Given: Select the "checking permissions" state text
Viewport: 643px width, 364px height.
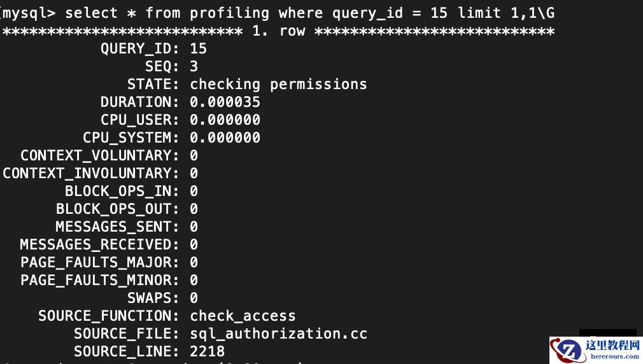Looking at the screenshot, I should click(278, 84).
